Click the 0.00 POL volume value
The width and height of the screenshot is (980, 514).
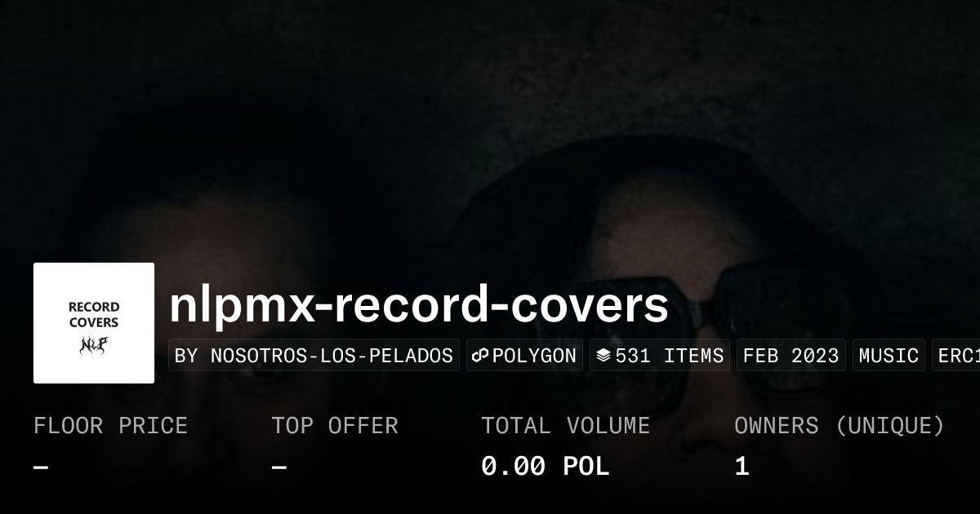coord(545,467)
